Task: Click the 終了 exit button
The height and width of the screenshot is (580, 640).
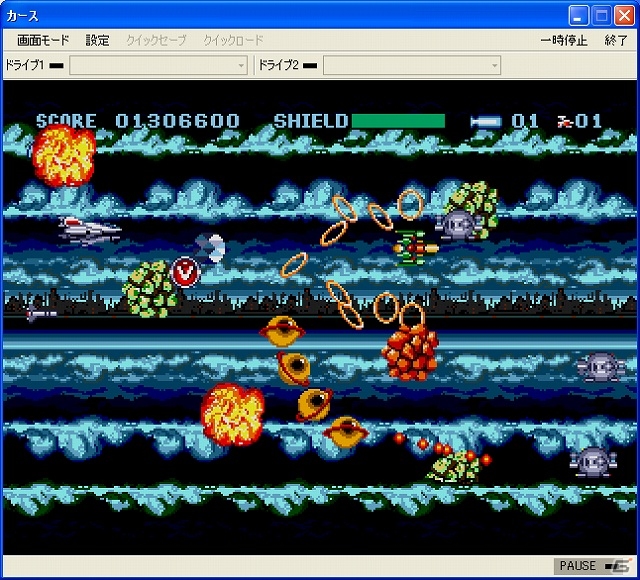Action: 616,40
